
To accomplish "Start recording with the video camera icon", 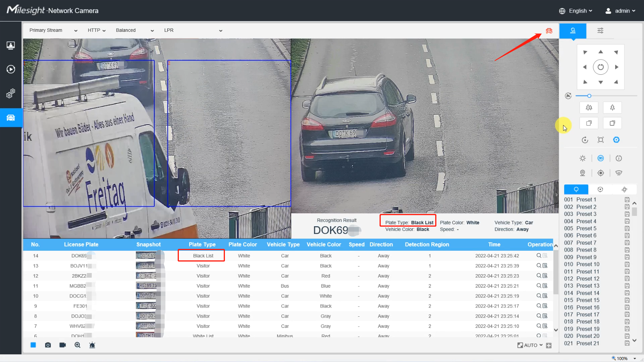I will (63, 345).
